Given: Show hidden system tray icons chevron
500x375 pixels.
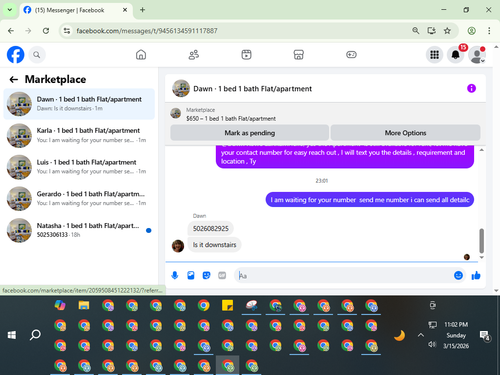Looking at the screenshot, I should [421, 335].
